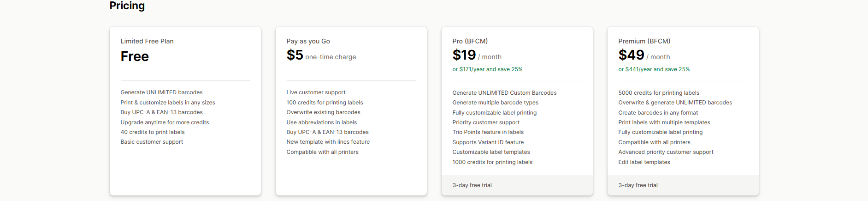The image size is (868, 201).
Task: Click "New template with lines feature" line
Action: [328, 142]
